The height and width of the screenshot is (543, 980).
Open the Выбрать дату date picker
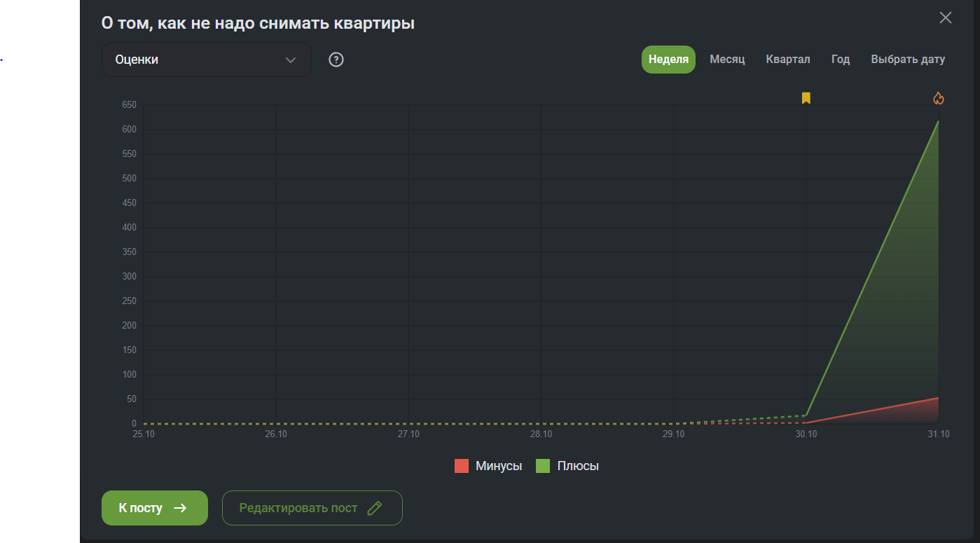click(x=908, y=60)
